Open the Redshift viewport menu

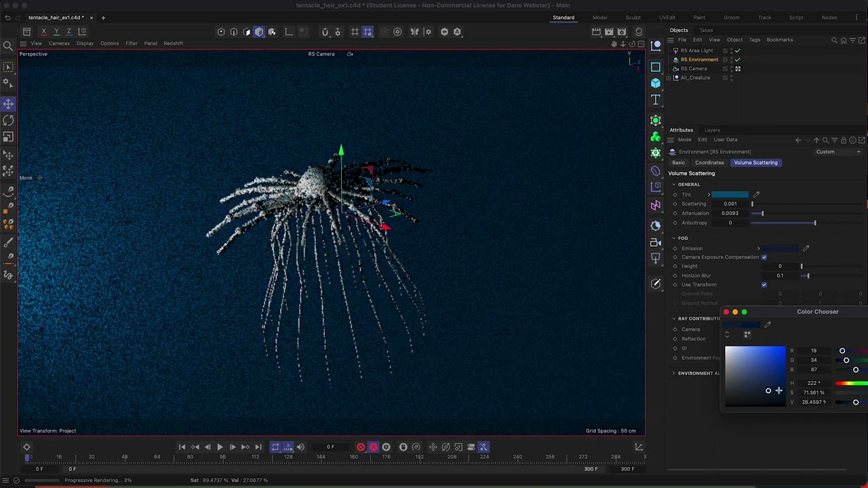[173, 43]
